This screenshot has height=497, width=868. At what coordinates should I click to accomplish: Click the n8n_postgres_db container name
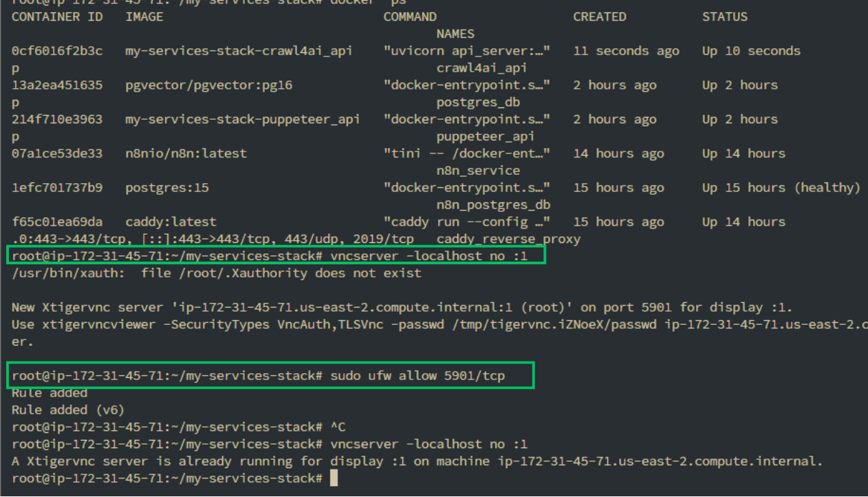[493, 204]
